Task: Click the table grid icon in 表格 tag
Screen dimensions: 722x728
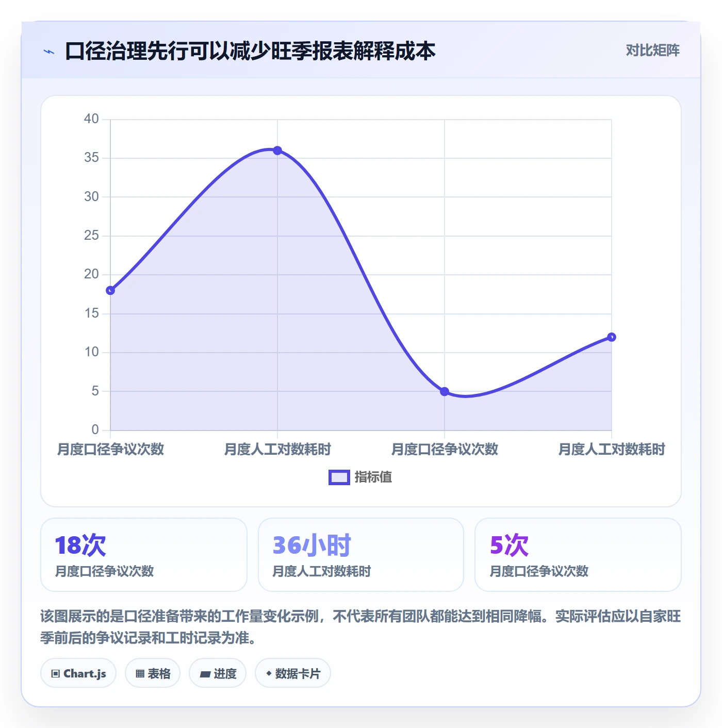Action: click(x=140, y=673)
